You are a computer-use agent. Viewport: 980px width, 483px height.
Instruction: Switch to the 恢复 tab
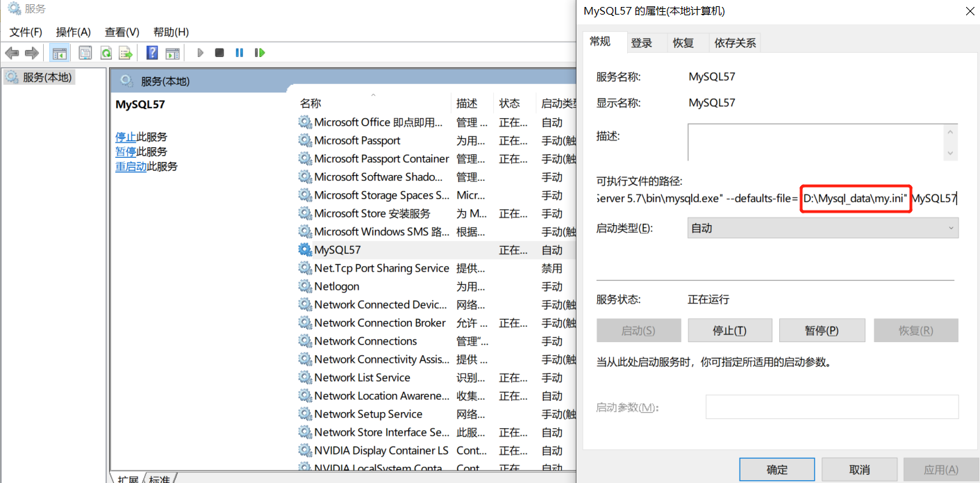(683, 43)
